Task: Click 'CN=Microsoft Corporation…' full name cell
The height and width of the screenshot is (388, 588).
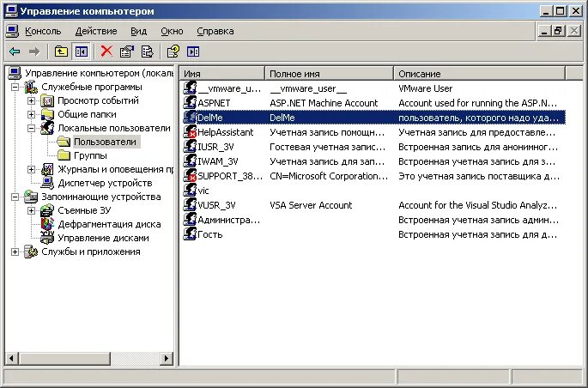Action: coord(329,176)
